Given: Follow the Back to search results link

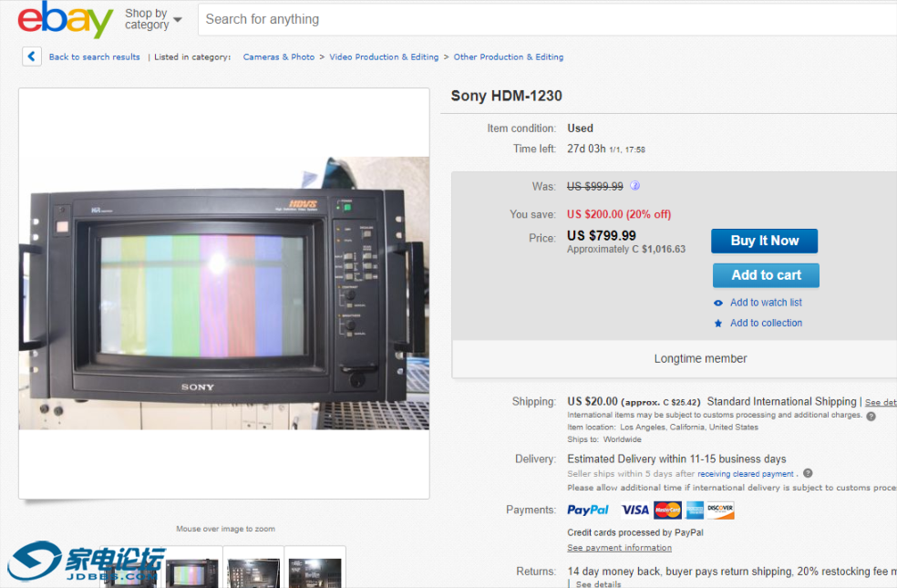Looking at the screenshot, I should pos(94,57).
